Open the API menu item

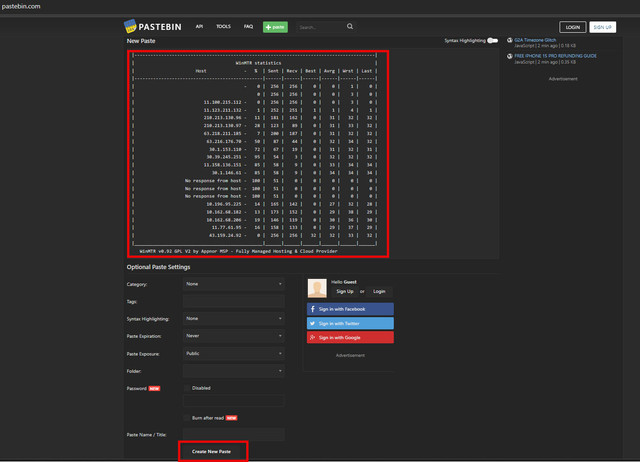click(200, 27)
